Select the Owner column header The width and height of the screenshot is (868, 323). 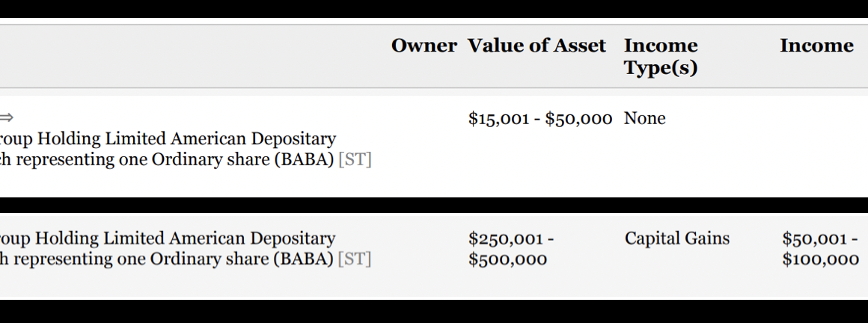[x=424, y=46]
